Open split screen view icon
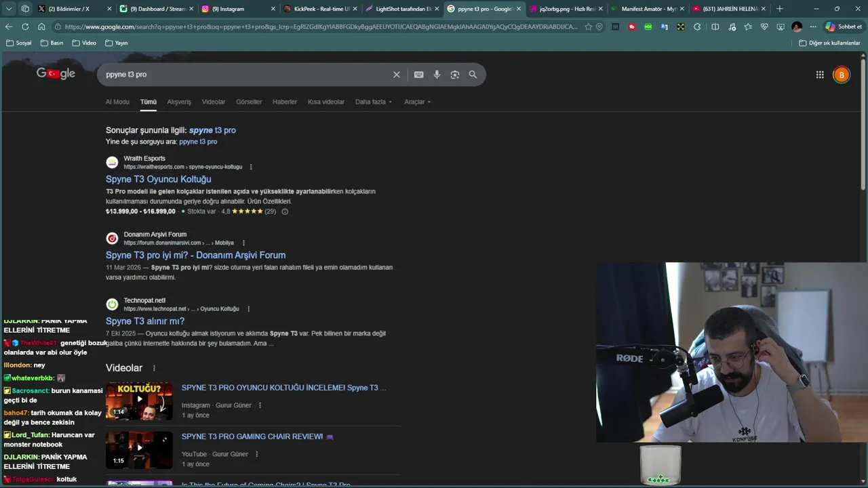This screenshot has height=488, width=868. click(715, 26)
